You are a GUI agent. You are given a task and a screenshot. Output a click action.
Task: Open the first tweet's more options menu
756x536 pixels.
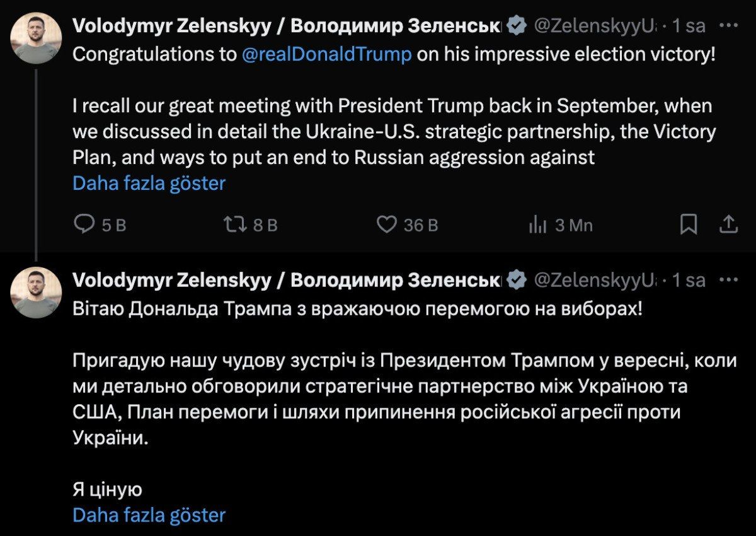point(728,26)
